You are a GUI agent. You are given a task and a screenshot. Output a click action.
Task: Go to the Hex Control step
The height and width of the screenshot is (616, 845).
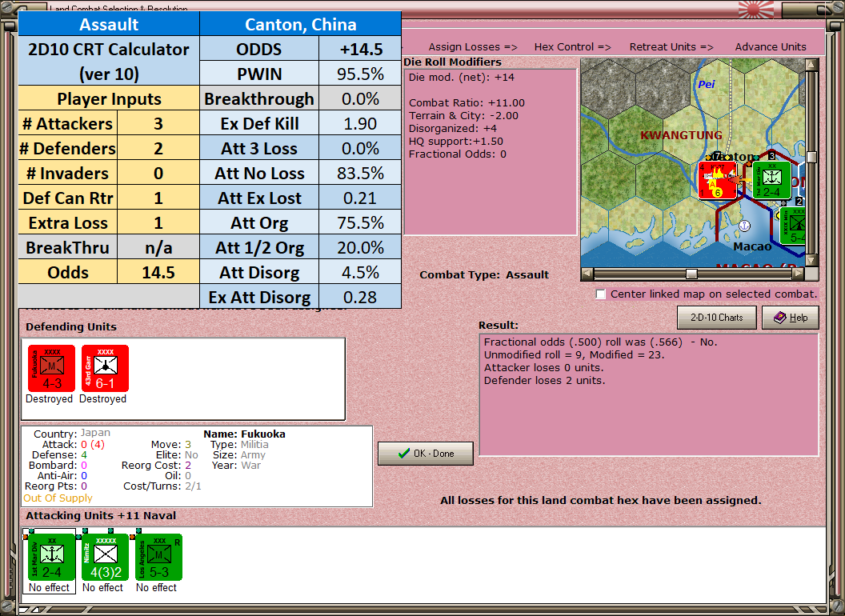572,47
